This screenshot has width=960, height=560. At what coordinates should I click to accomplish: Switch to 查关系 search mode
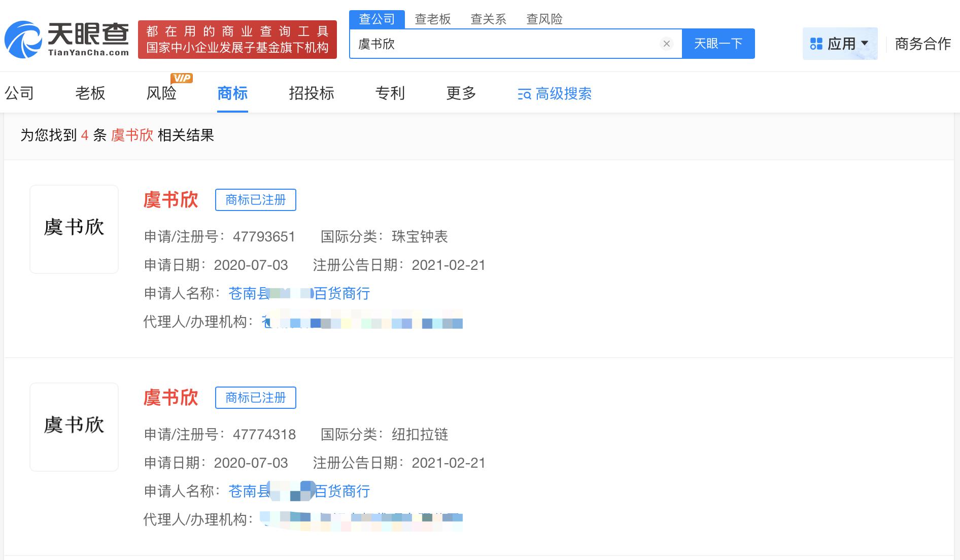[488, 19]
